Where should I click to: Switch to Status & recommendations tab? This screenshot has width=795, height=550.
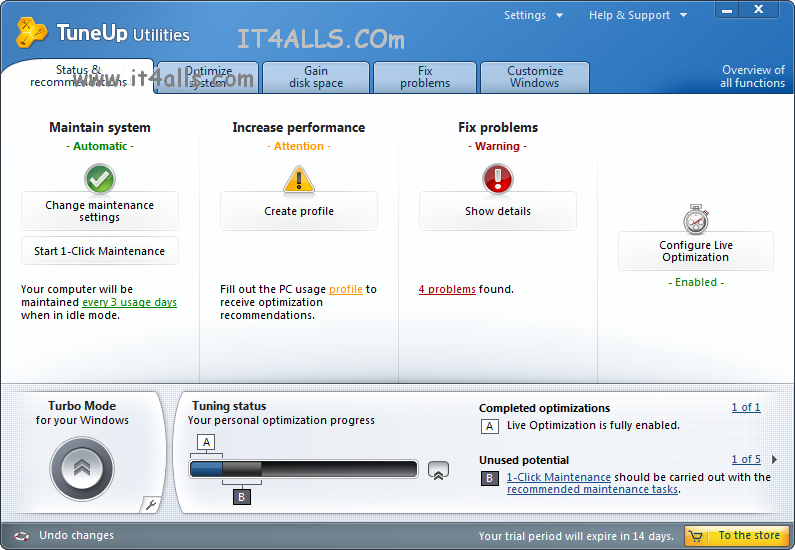coord(78,76)
